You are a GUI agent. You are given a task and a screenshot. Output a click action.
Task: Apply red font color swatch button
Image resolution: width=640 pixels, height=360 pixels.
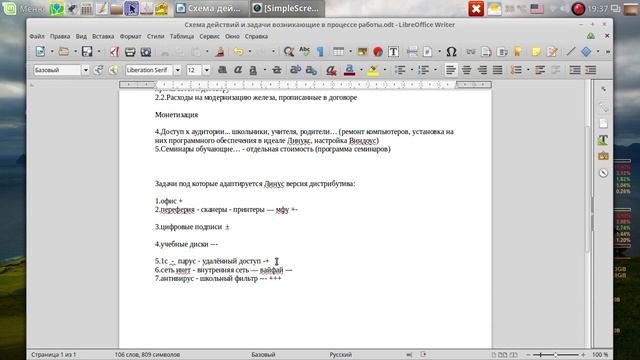point(349,70)
